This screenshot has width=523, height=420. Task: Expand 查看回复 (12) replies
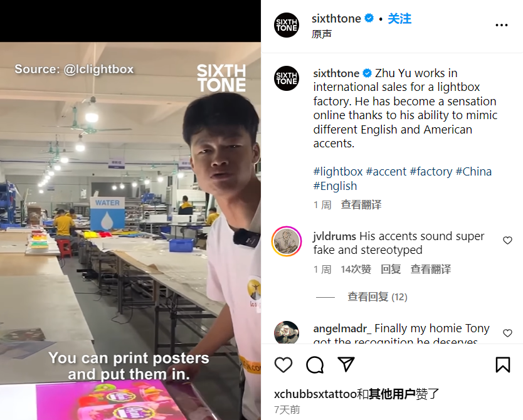point(378,297)
